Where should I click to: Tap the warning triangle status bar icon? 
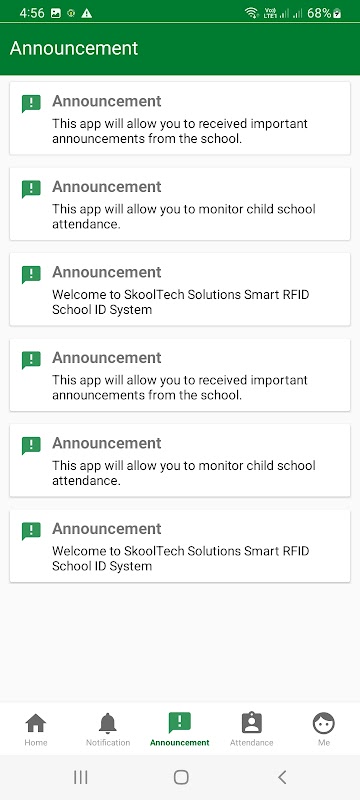(87, 13)
